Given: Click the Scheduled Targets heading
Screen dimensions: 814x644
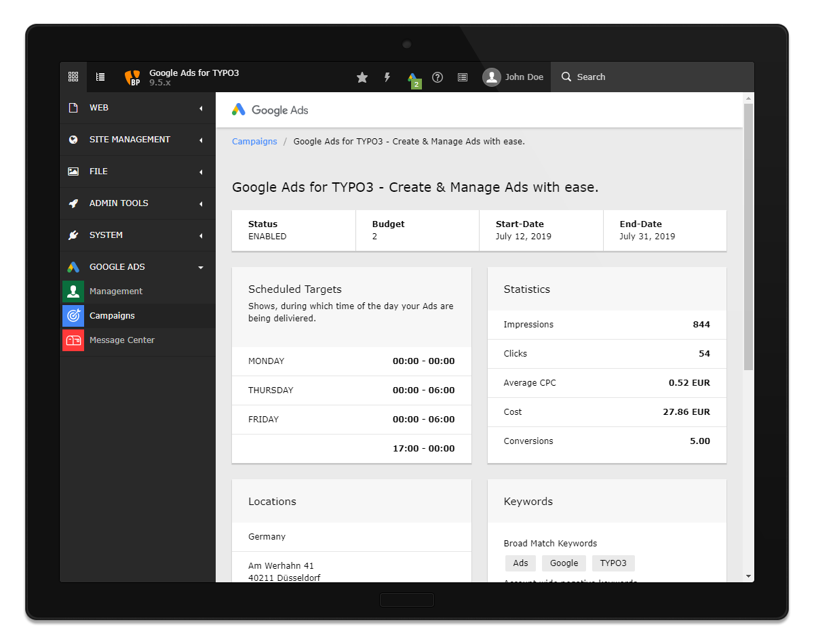Looking at the screenshot, I should 295,289.
